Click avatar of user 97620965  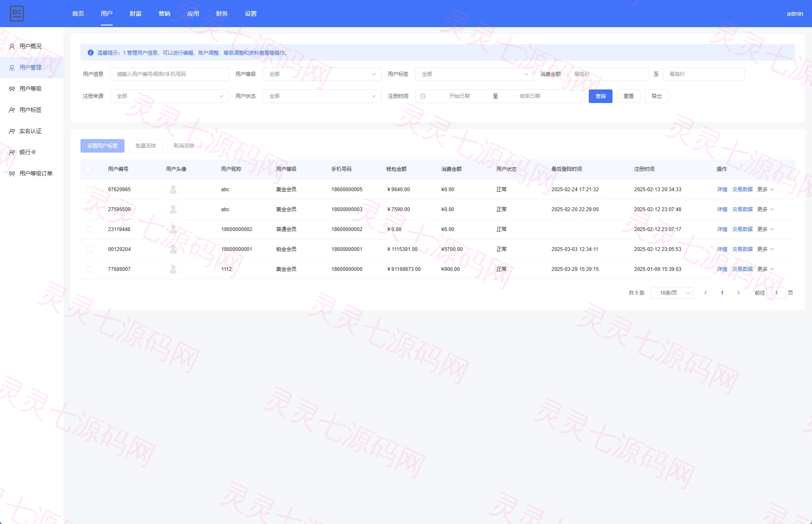(x=173, y=190)
